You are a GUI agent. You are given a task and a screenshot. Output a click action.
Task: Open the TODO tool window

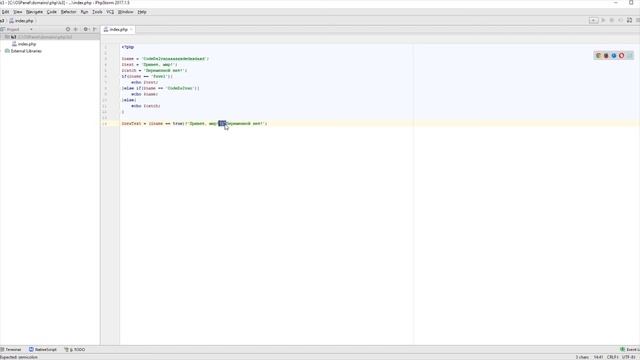[75, 350]
